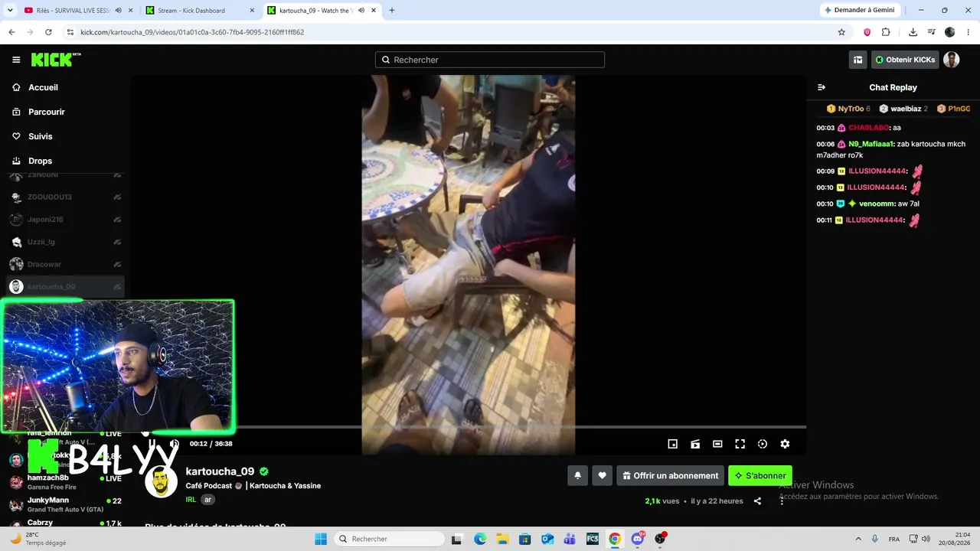The height and width of the screenshot is (551, 980).
Task: Open Discord from the taskbar
Action: pos(638,539)
